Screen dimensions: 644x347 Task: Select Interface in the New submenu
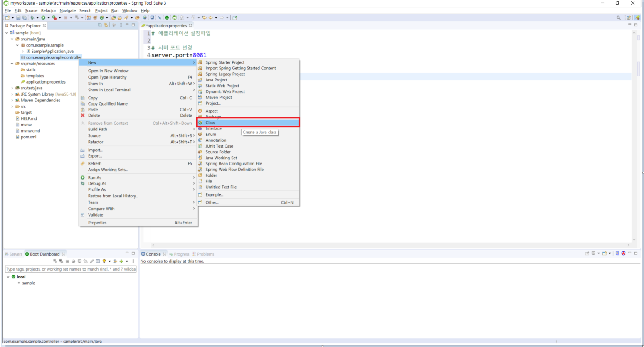click(x=248, y=128)
